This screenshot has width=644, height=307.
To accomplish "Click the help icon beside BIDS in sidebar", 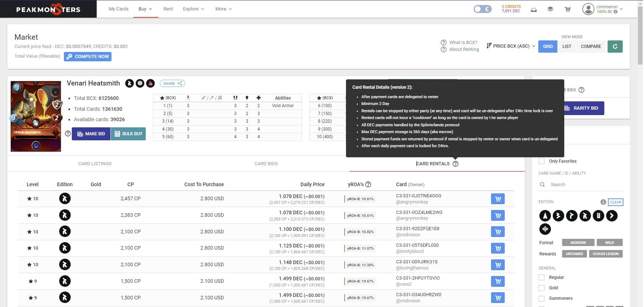I will [581, 90].
